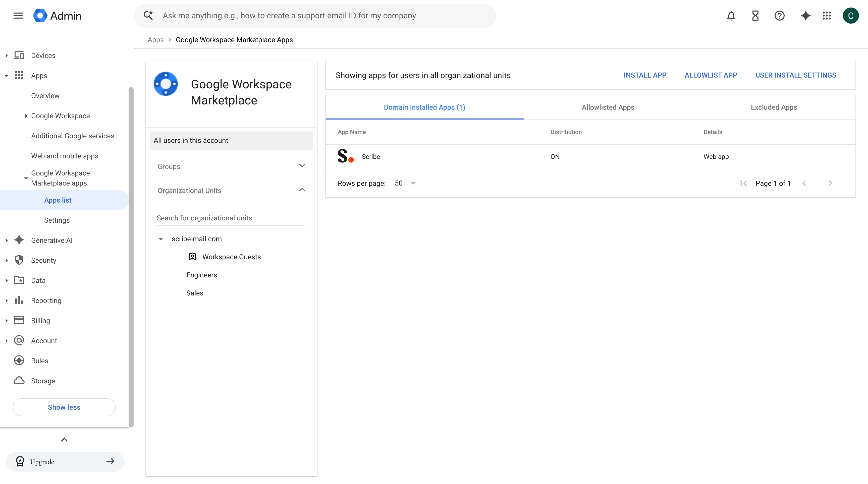This screenshot has width=868, height=484.
Task: Collapse the Apps section arrow
Action: [x=6, y=76]
